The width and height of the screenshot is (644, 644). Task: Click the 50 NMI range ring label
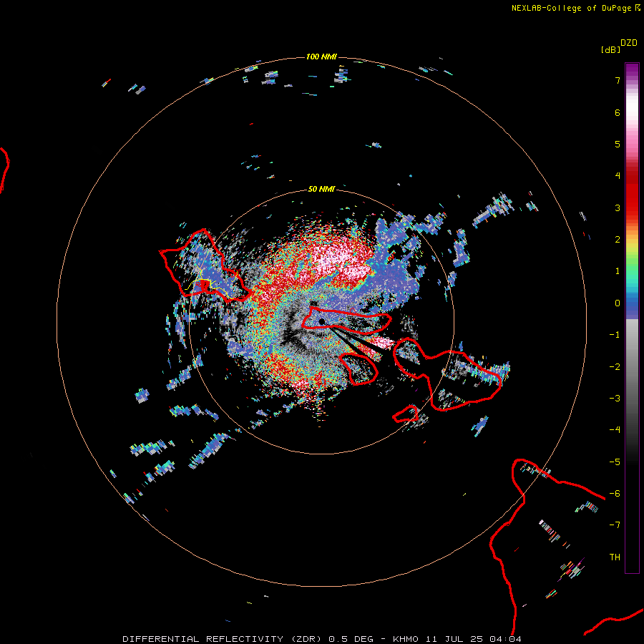pyautogui.click(x=321, y=190)
